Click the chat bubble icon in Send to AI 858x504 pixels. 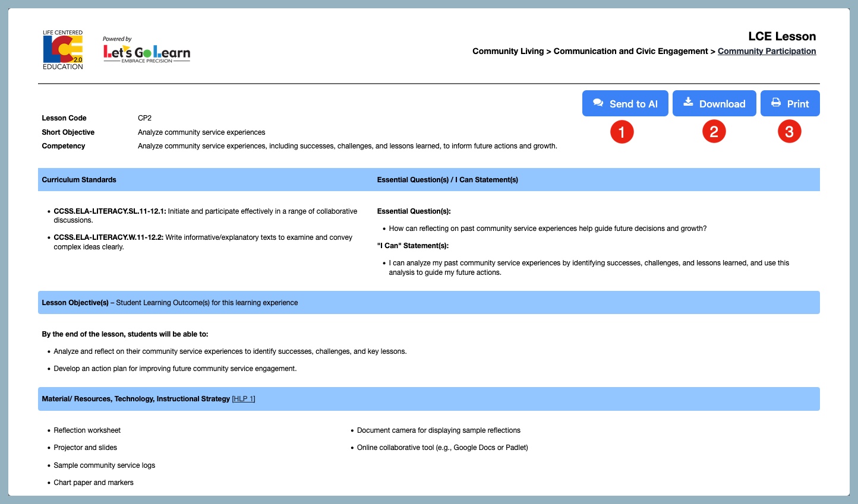[x=598, y=103]
